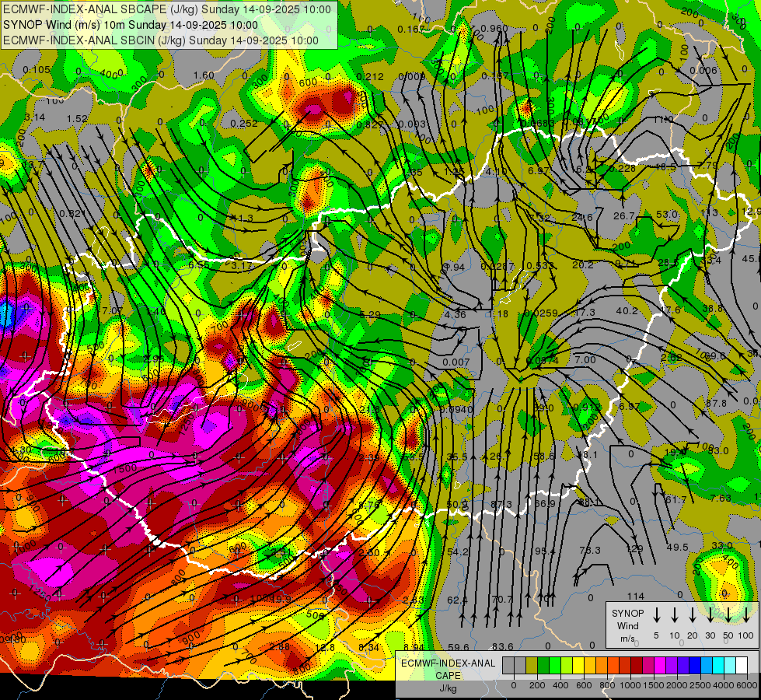Select the dark red CAPE legend swatch
761x700 pixels.
pos(637,665)
